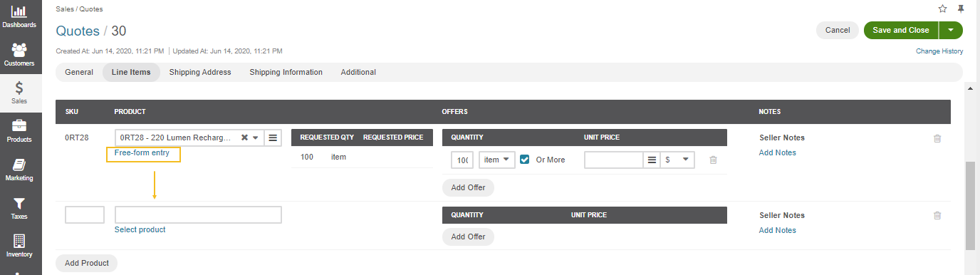Open product list hamburger icon next to 0RT28
980x275 pixels.
coord(273,137)
